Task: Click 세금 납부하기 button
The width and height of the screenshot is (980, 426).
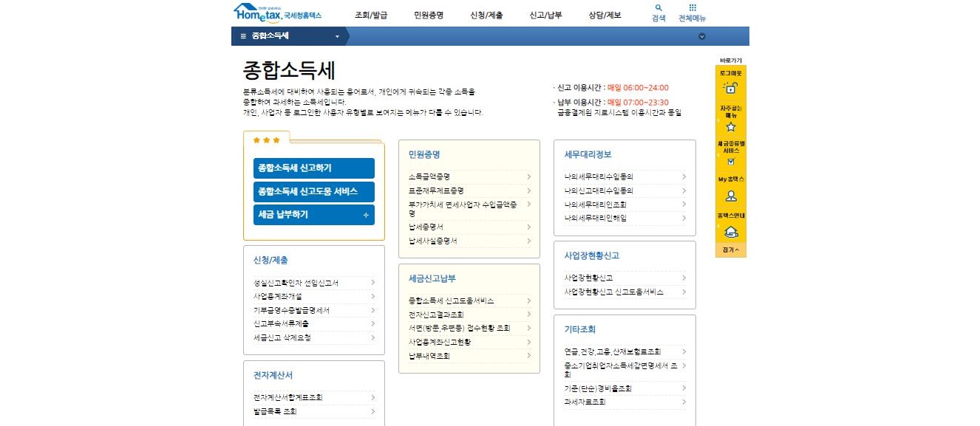Action: [x=313, y=215]
